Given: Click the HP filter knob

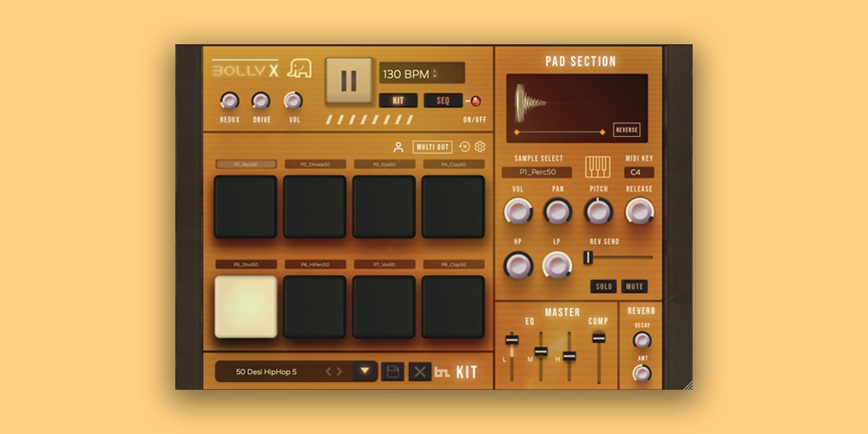Looking at the screenshot, I should click(x=518, y=265).
